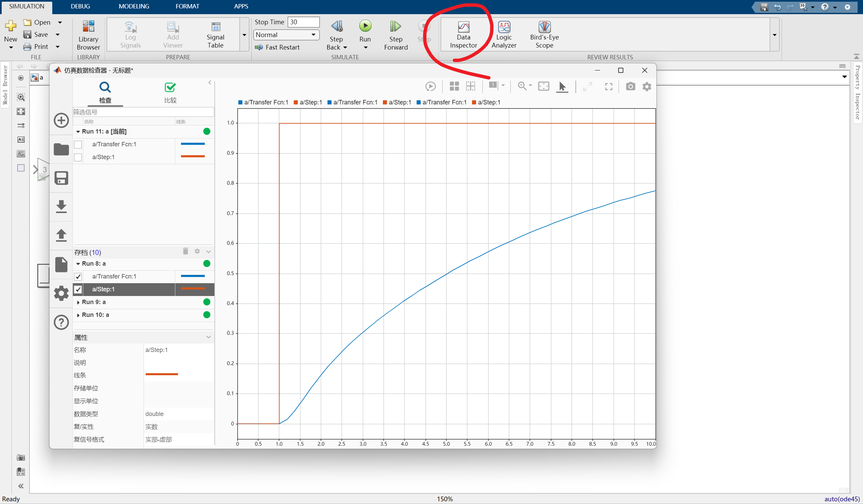Check Run 11 a/Step:1 checkbox
Image resolution: width=863 pixels, height=504 pixels.
[78, 157]
